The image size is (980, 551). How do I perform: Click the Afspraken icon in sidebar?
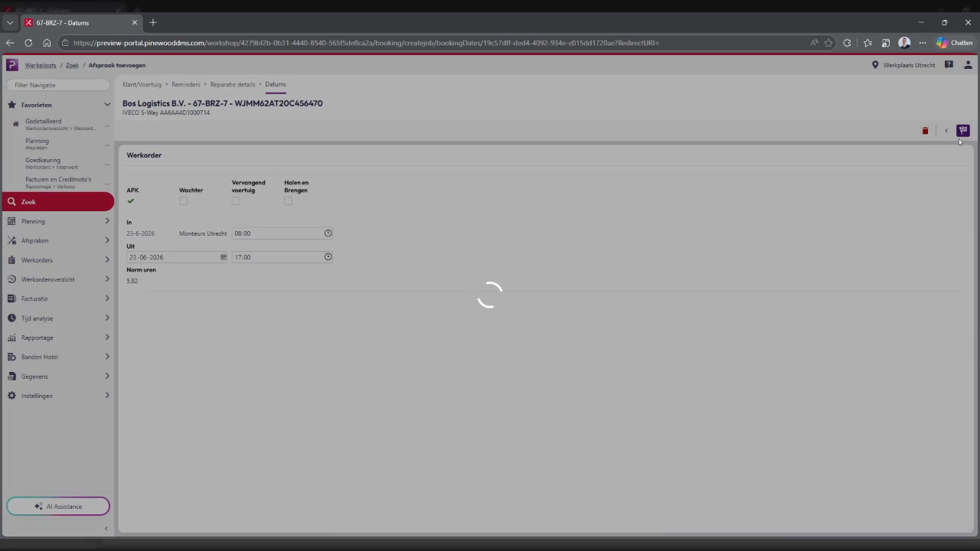[11, 240]
